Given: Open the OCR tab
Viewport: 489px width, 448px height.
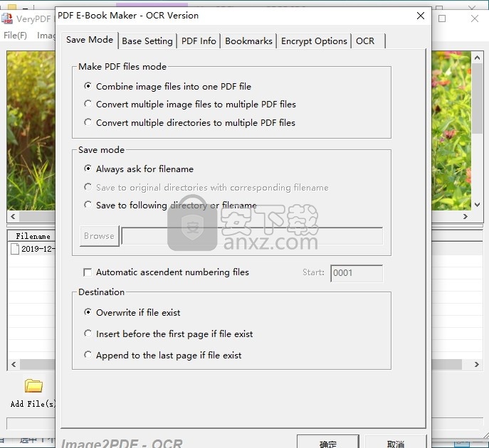Looking at the screenshot, I should pyautogui.click(x=368, y=41).
